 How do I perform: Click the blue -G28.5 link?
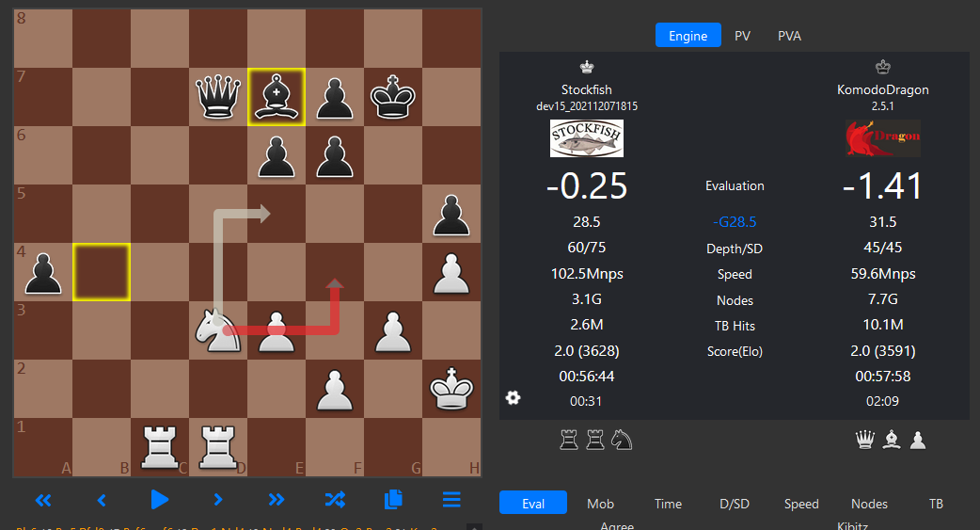[x=735, y=221]
